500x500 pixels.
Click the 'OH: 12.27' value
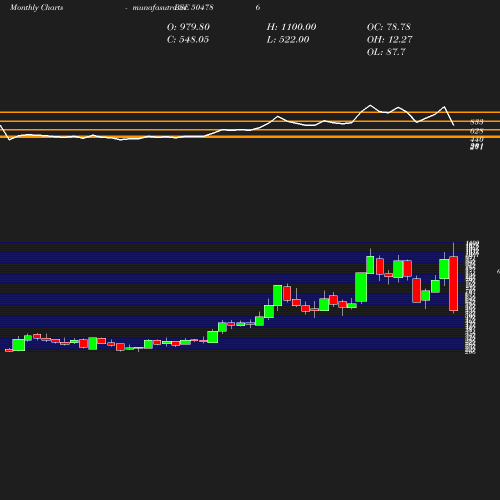(390, 40)
